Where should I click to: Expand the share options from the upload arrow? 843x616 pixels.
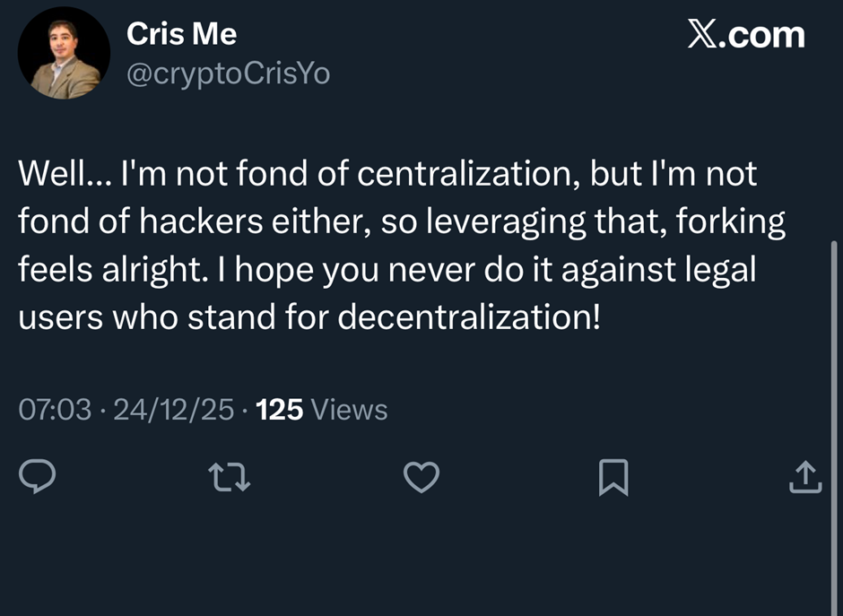pos(804,477)
